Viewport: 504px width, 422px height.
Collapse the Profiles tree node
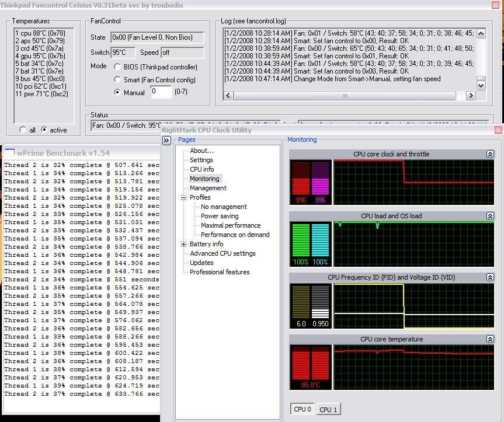pyautogui.click(x=184, y=197)
